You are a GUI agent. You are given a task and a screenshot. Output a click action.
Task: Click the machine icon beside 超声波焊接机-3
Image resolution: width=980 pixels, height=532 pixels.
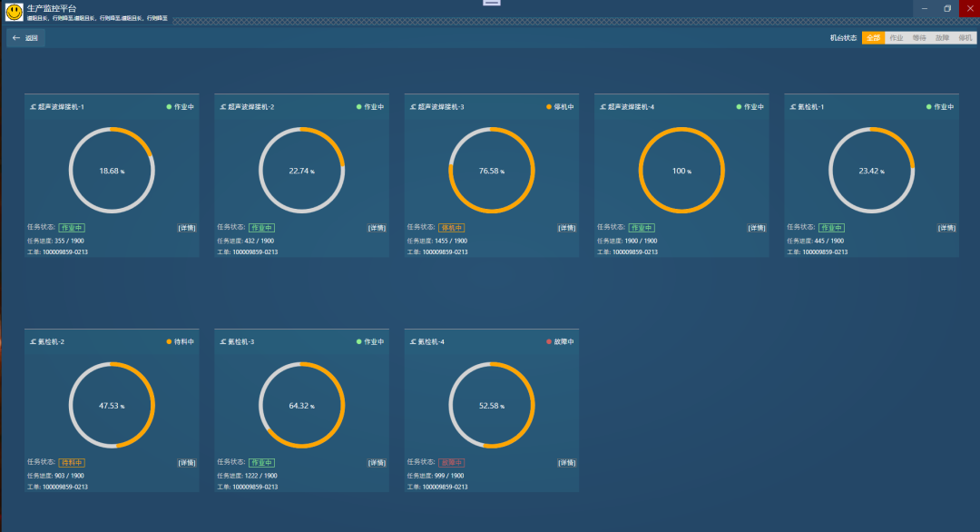pos(413,107)
